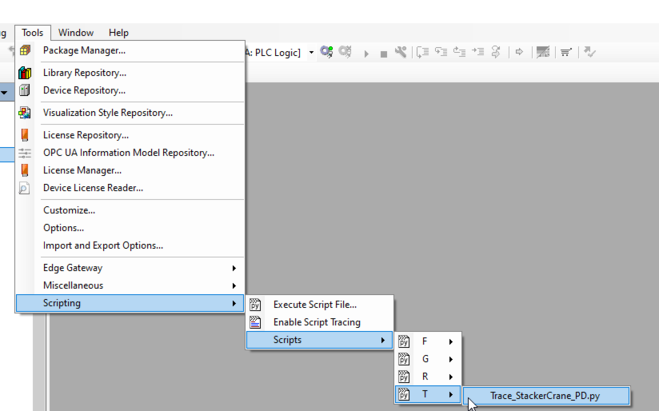Click the Package Manager icon
This screenshot has height=411, width=659.
(x=25, y=50)
